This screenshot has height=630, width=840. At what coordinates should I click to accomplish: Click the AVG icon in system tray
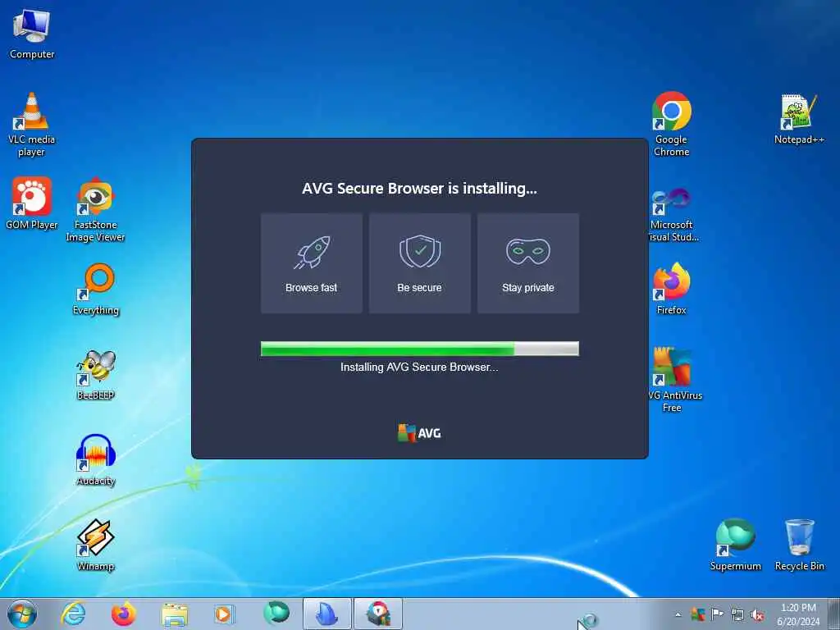(697, 614)
